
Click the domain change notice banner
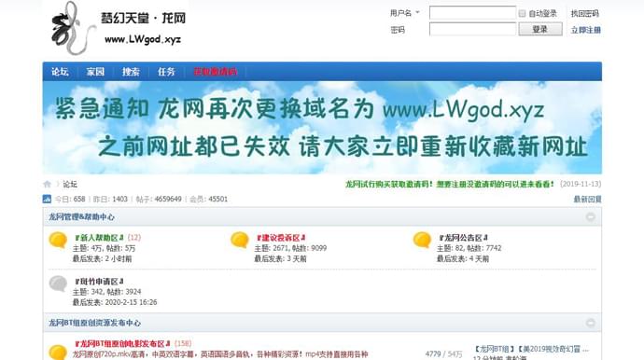pos(322,127)
